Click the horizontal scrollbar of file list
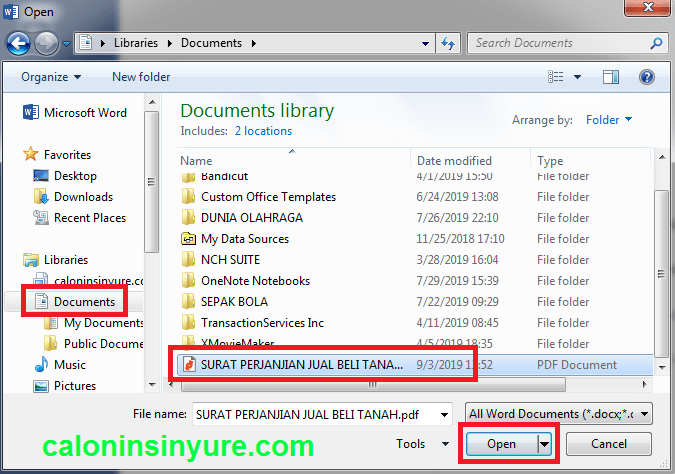 tap(373, 385)
